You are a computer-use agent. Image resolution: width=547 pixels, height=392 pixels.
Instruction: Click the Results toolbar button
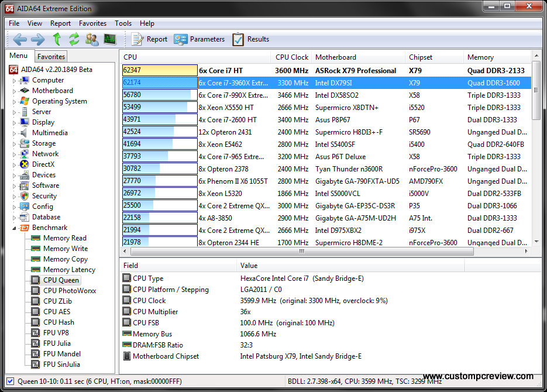pos(250,39)
